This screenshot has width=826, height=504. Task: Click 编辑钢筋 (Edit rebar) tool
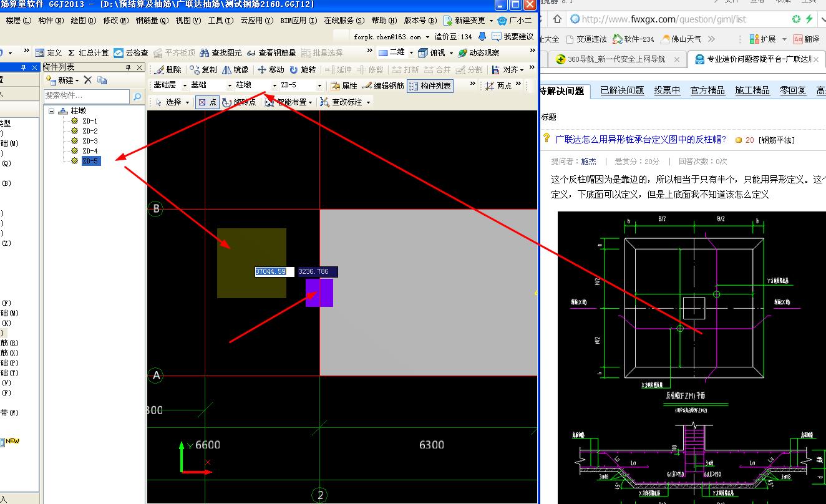382,85
